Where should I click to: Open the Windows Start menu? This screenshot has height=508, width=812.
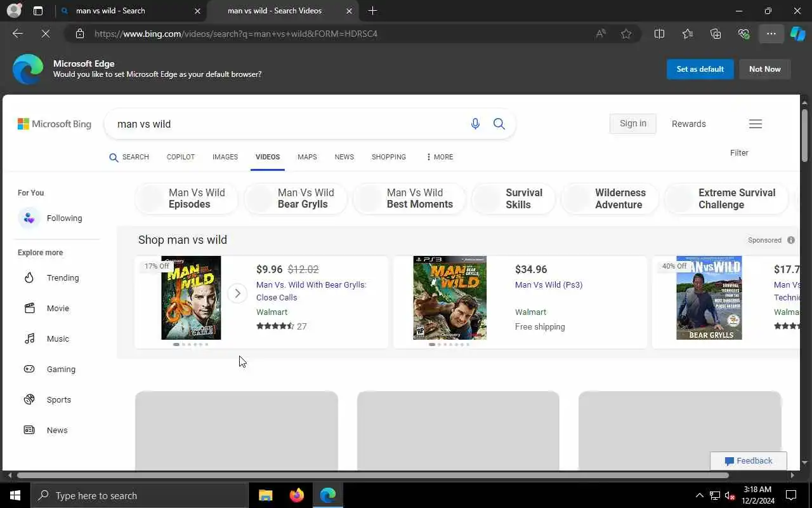click(x=15, y=495)
